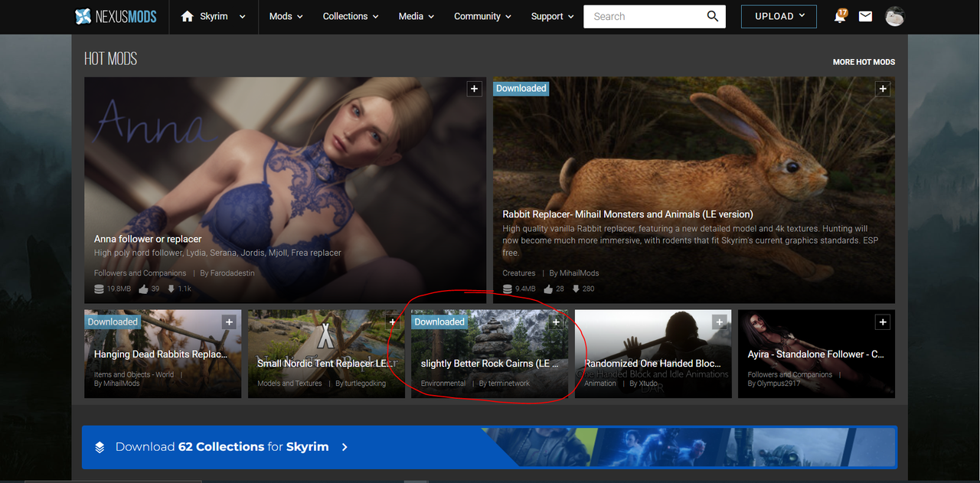Open the Support menu
Image resolution: width=980 pixels, height=483 pixels.
553,16
